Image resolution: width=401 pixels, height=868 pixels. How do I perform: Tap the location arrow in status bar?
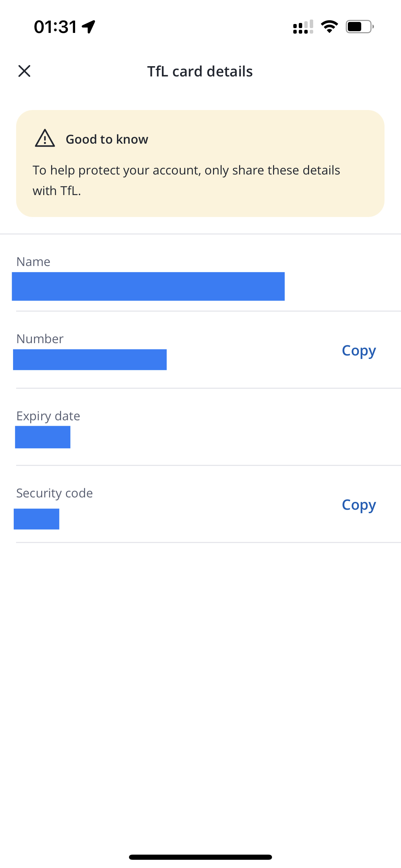pos(89,27)
